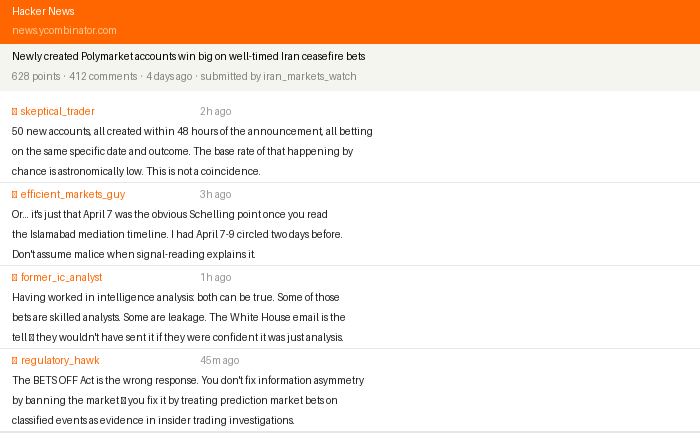Go to regulatory_hawk's profile
This screenshot has height=440, width=700.
click(x=60, y=360)
